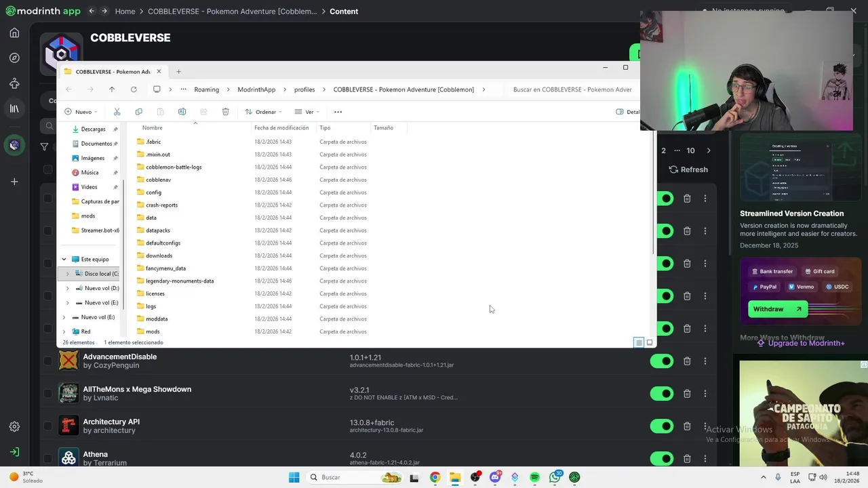This screenshot has width=868, height=488.
Task: Click Copy icon in Explorer toolbar
Action: pyautogui.click(x=138, y=112)
